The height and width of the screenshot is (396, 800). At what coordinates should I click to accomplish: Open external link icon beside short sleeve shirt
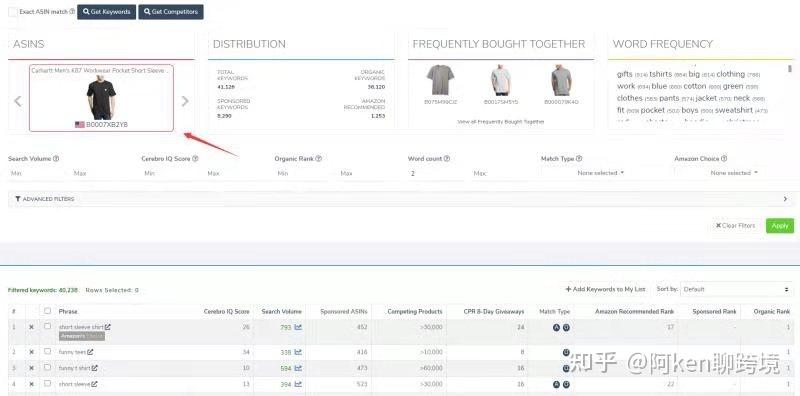(x=108, y=327)
